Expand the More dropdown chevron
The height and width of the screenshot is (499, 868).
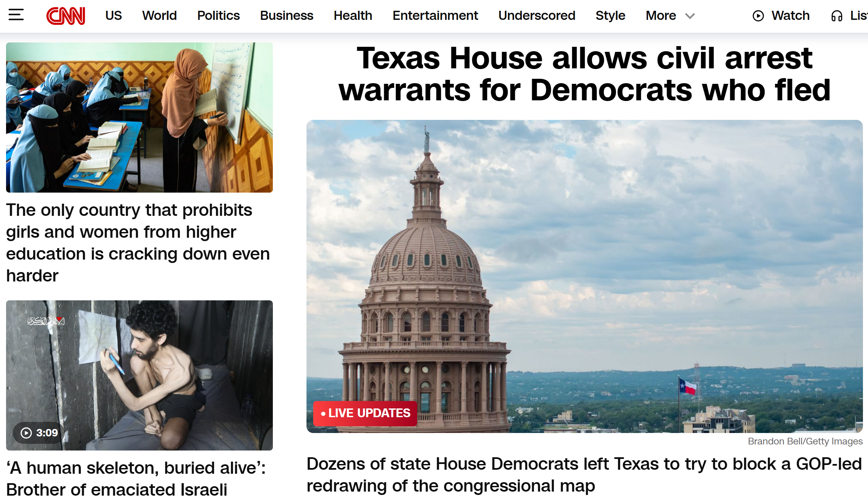coord(690,16)
